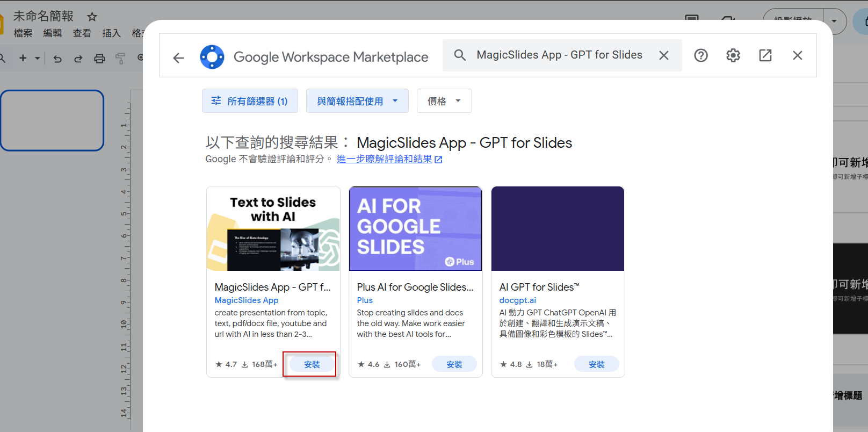The image size is (868, 432).
Task: Open the 插入 menu
Action: coord(112,33)
